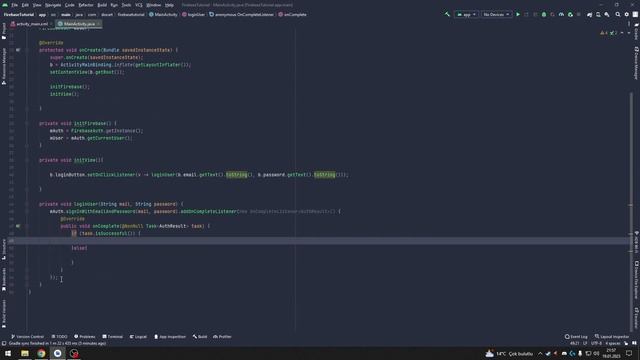640x360 pixels.
Task: Open Google Chrome from taskbar
Action: pyautogui.click(x=41, y=353)
